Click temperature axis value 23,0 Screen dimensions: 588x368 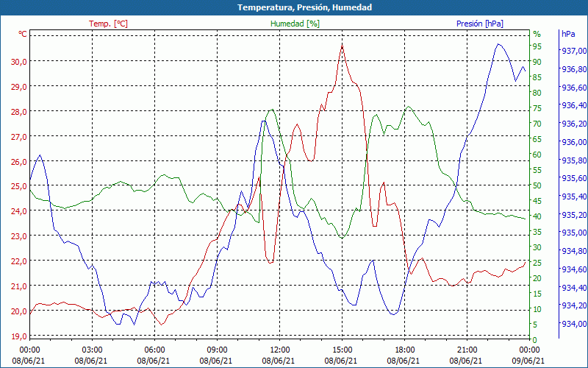pyautogui.click(x=19, y=236)
